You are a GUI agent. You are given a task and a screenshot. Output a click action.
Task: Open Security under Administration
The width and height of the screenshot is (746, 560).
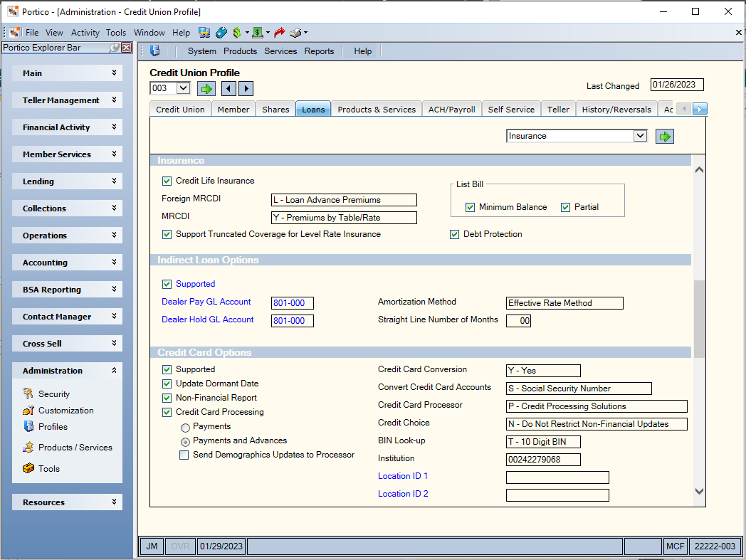pos(54,394)
